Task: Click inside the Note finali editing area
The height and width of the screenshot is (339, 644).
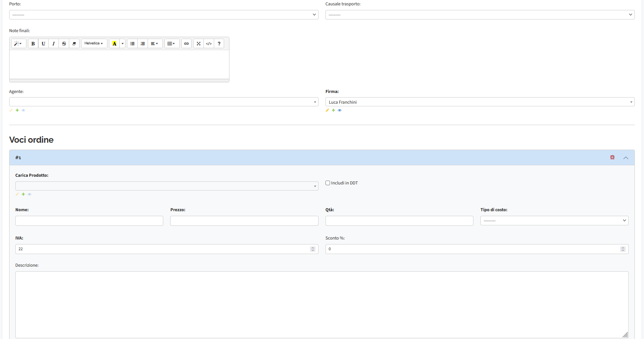Action: 119,64
